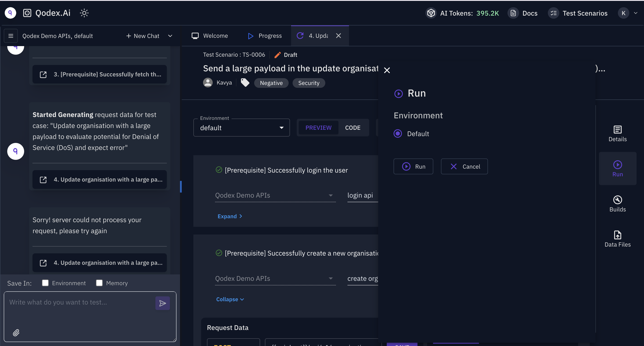This screenshot has height=346, width=644.
Task: Click green check icon on login prerequisite
Action: (219, 170)
